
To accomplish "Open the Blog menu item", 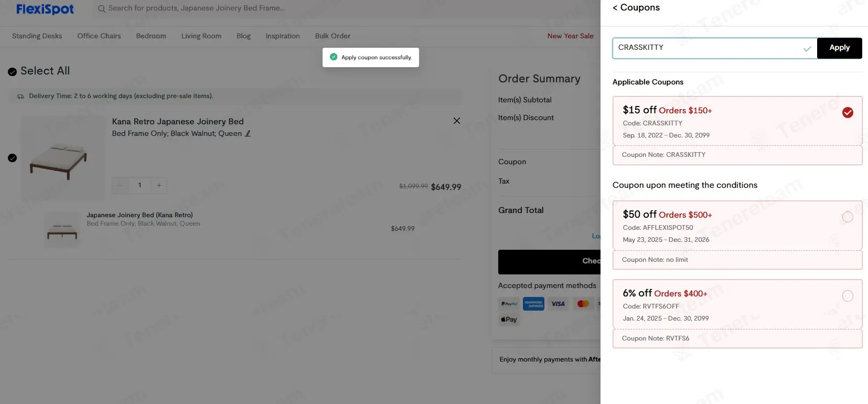I will (243, 36).
